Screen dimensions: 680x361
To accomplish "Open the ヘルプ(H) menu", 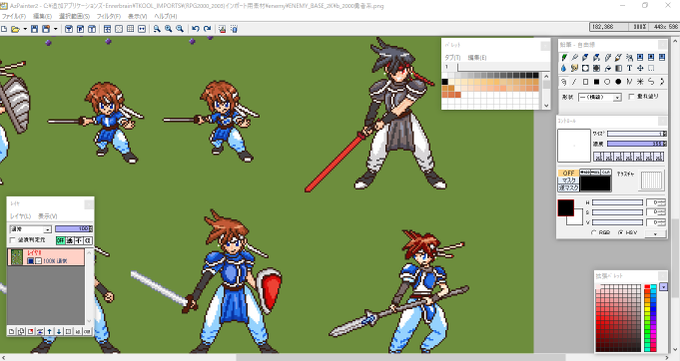I will (x=166, y=16).
